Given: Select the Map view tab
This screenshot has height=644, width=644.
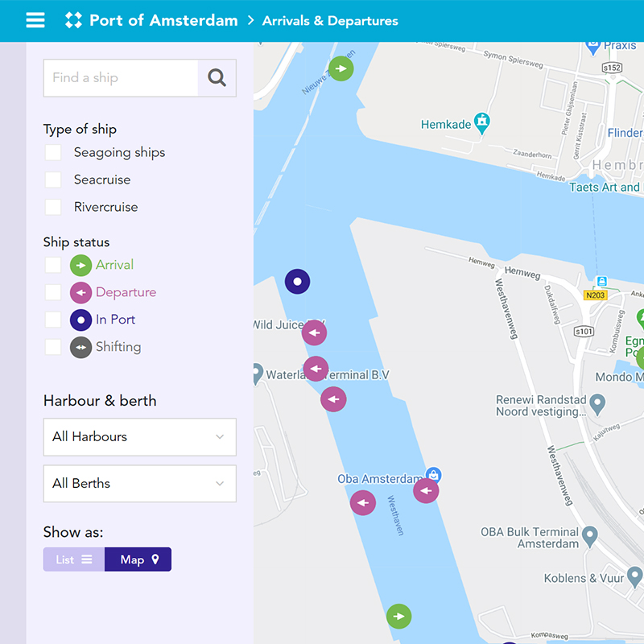Looking at the screenshot, I should (138, 559).
